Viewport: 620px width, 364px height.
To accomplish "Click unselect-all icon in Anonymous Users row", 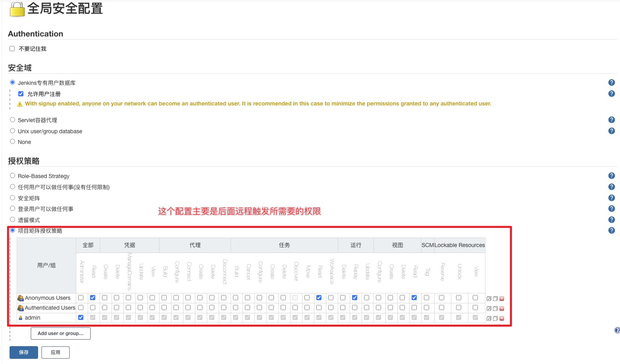I will pos(495,299).
